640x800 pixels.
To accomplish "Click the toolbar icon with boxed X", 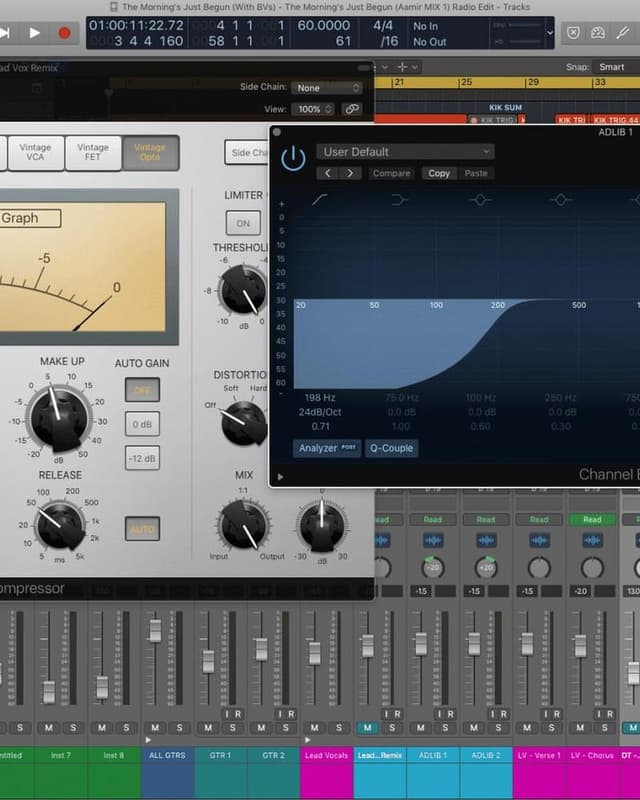I will pyautogui.click(x=573, y=33).
